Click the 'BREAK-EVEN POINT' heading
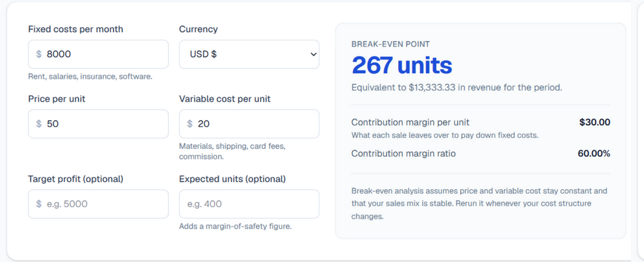Viewport: 644px width, 262px height. tap(390, 45)
